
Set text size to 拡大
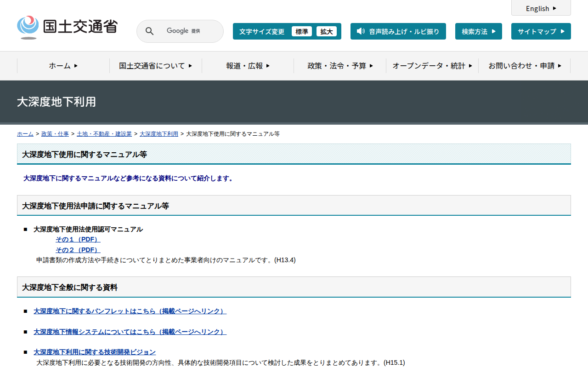tap(327, 31)
